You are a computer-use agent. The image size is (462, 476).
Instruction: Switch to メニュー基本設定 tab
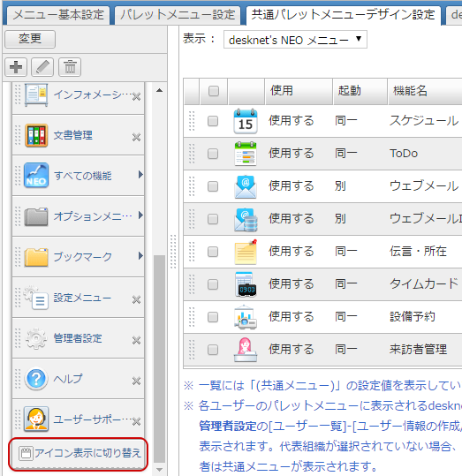58,15
